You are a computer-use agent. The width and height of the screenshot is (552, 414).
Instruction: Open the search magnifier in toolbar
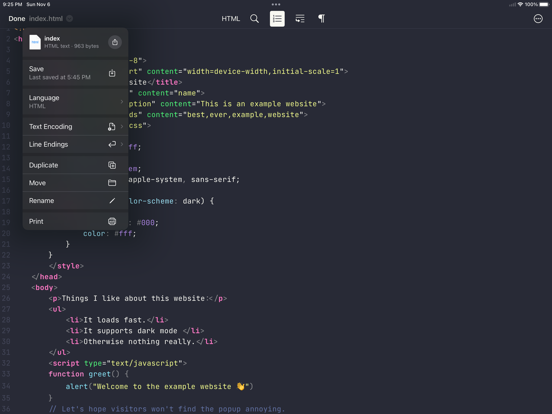254,19
